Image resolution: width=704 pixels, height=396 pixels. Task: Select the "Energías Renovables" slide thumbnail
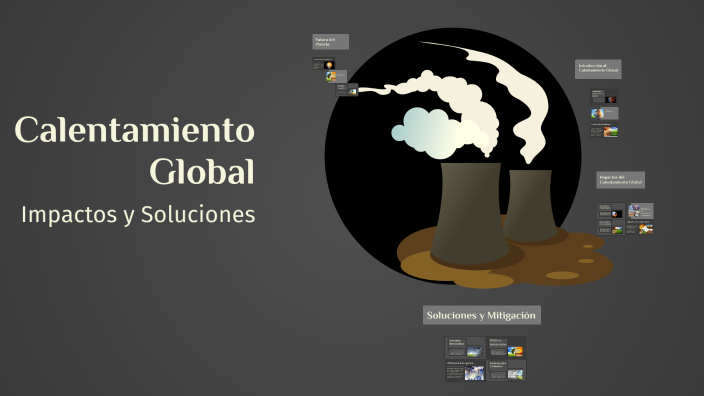click(465, 348)
